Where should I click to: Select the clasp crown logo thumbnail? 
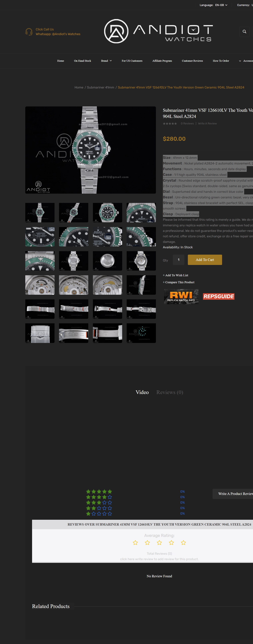(40, 333)
